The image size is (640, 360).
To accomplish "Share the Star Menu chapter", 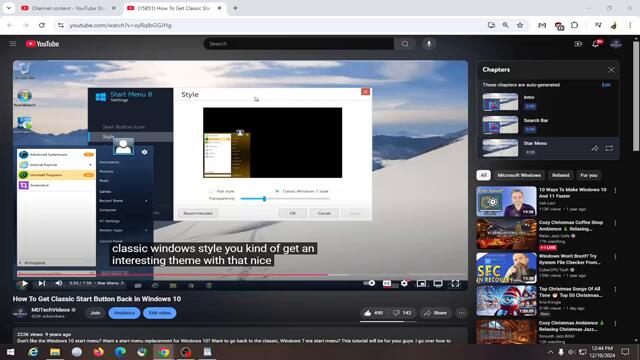I will pyautogui.click(x=595, y=149).
